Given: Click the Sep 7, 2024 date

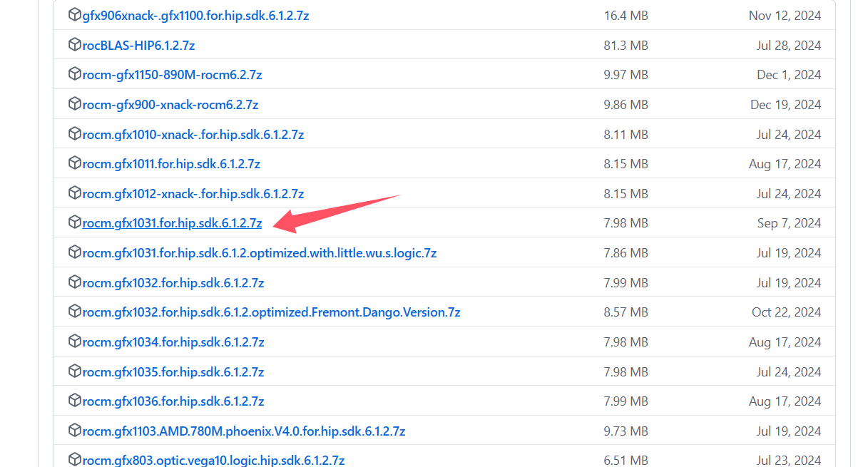Looking at the screenshot, I should coord(789,223).
